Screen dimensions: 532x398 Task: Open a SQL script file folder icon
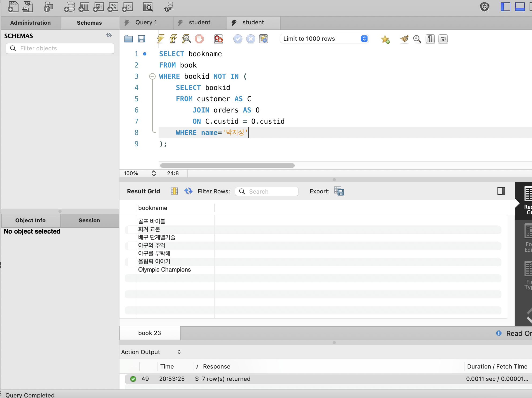click(x=129, y=39)
